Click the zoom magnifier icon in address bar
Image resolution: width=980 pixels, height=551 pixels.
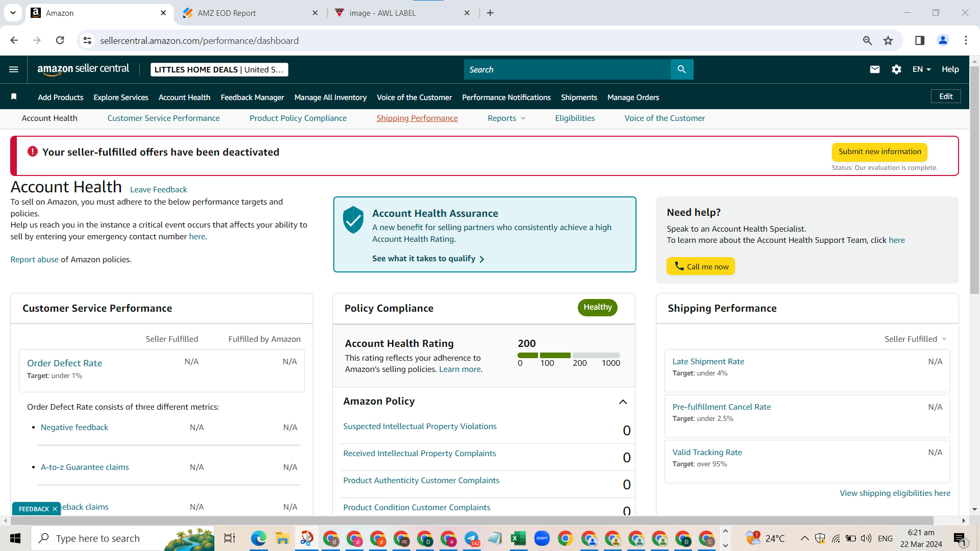click(867, 40)
